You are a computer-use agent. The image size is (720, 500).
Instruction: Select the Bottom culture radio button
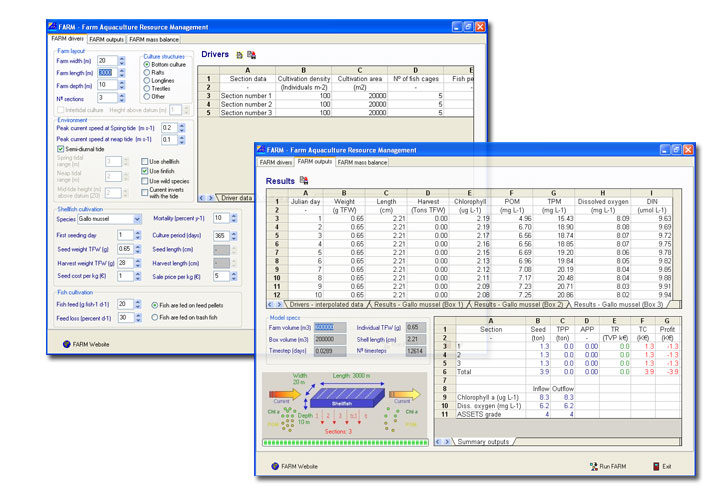click(x=147, y=65)
